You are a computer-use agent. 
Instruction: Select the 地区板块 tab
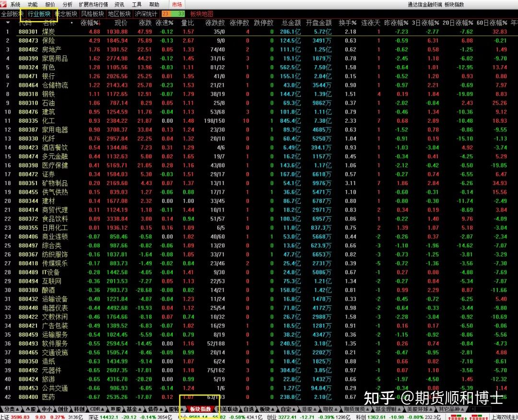119,14
